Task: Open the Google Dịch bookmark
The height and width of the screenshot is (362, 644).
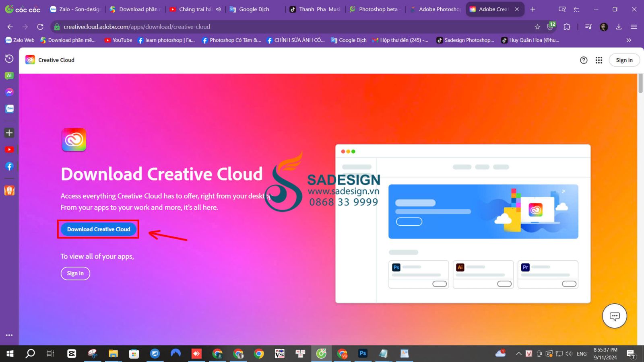Action: point(349,40)
